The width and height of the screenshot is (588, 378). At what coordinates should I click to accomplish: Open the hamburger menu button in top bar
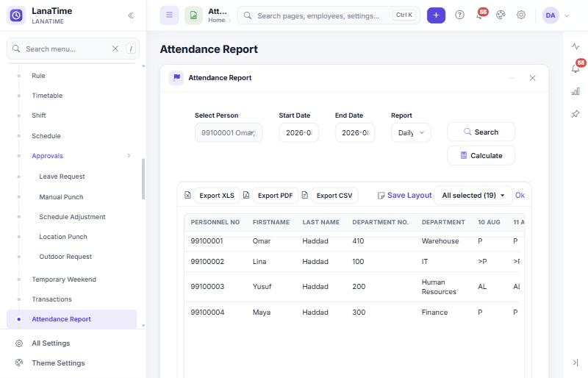pyautogui.click(x=170, y=15)
